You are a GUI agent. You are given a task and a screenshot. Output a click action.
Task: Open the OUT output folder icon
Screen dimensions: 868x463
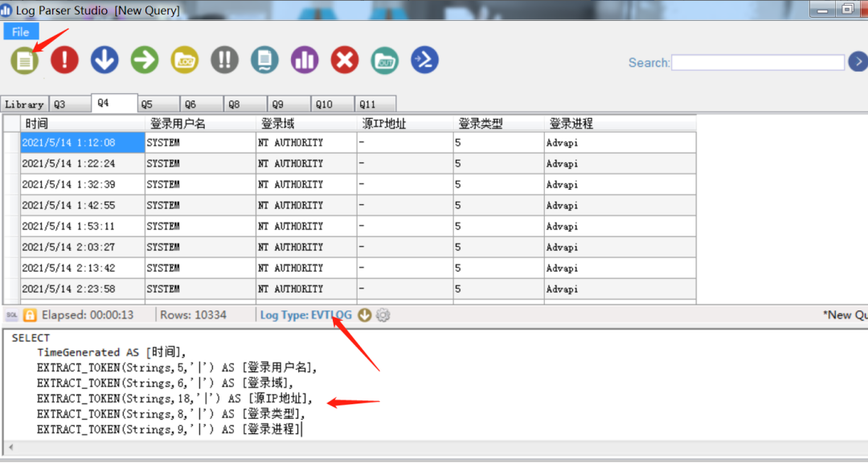pyautogui.click(x=385, y=60)
